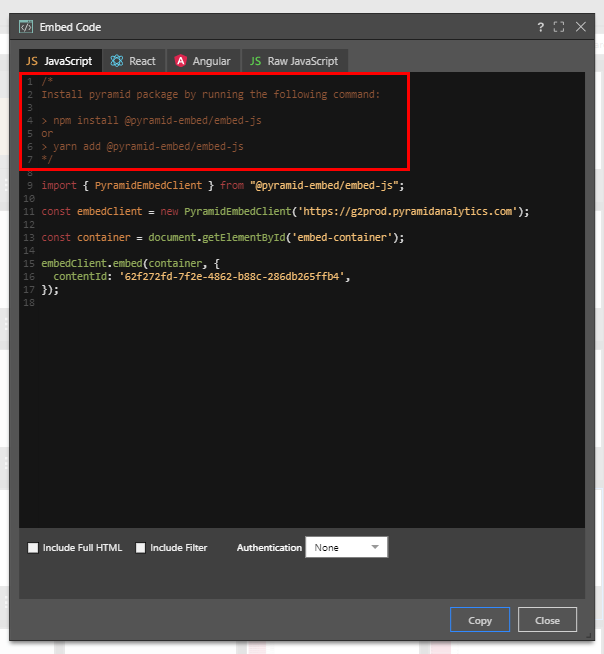Switch to the Angular tab
Viewport: 604px width, 654px height.
(x=203, y=61)
